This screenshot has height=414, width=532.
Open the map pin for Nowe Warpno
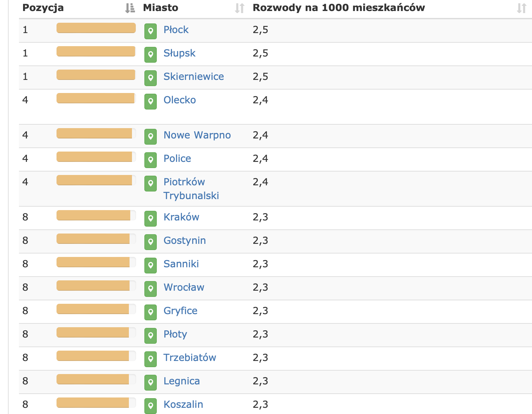(x=151, y=137)
